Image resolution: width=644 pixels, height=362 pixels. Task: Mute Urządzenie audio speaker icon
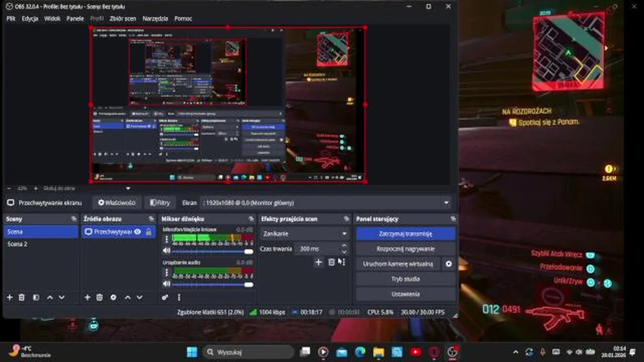pos(167,285)
